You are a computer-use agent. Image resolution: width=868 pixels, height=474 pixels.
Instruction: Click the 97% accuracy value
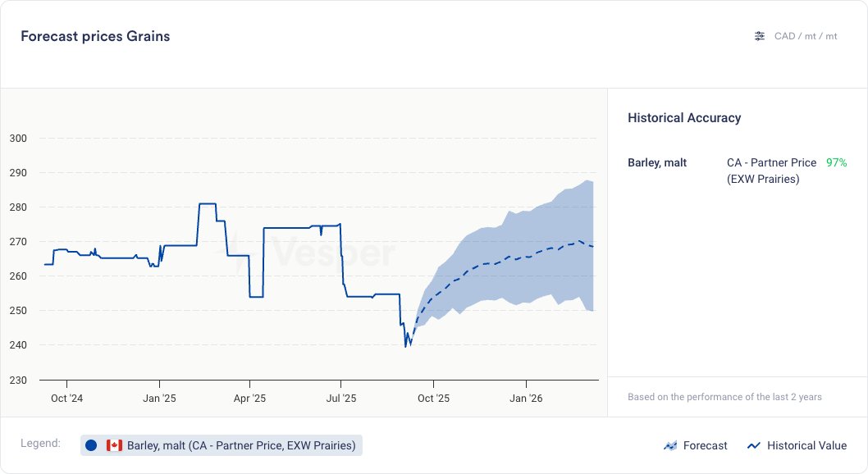(836, 162)
